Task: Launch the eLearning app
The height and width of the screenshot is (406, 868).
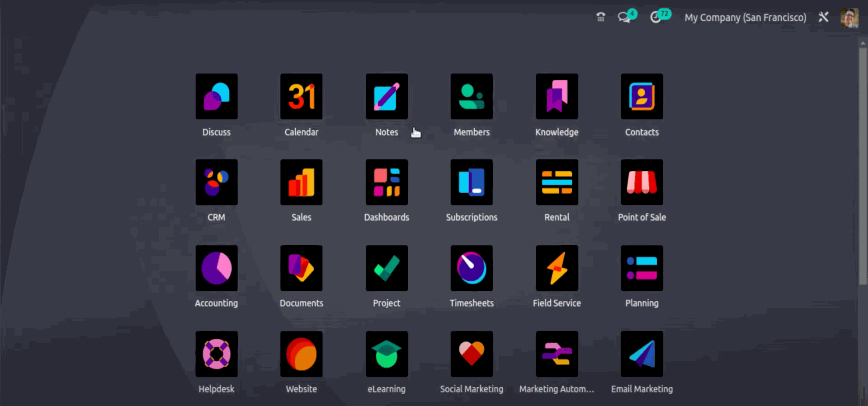Action: coord(387,354)
